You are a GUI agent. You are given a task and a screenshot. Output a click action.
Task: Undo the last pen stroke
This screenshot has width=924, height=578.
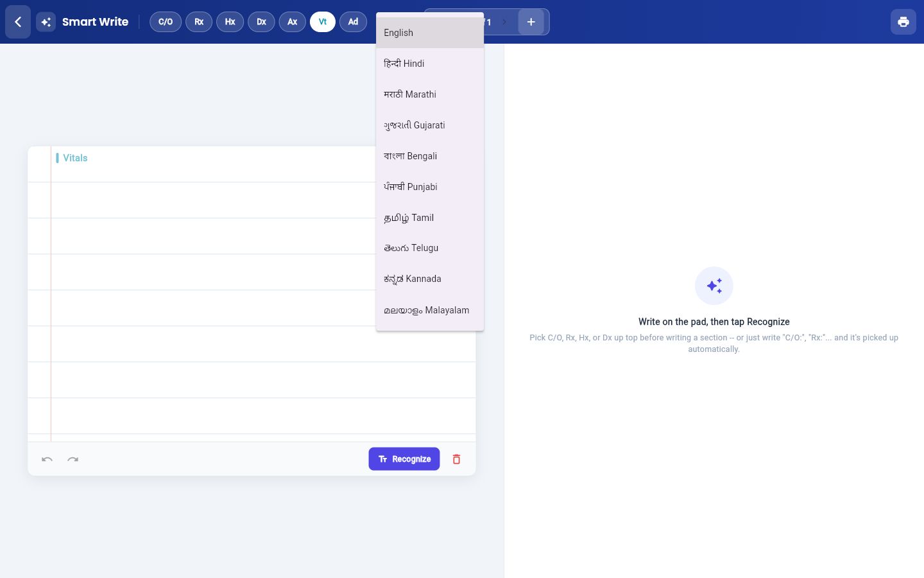click(x=47, y=459)
